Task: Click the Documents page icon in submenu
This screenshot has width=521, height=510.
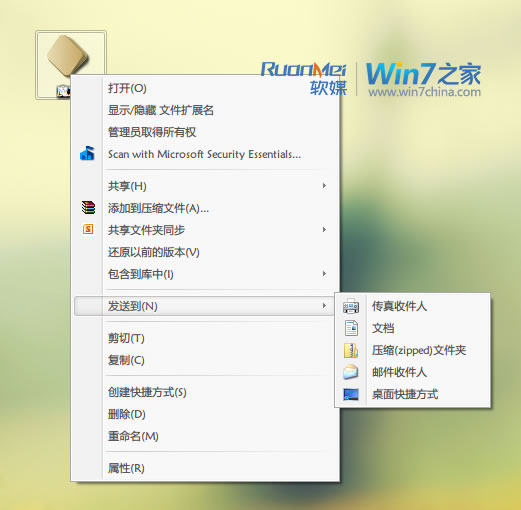Action: pos(351,328)
